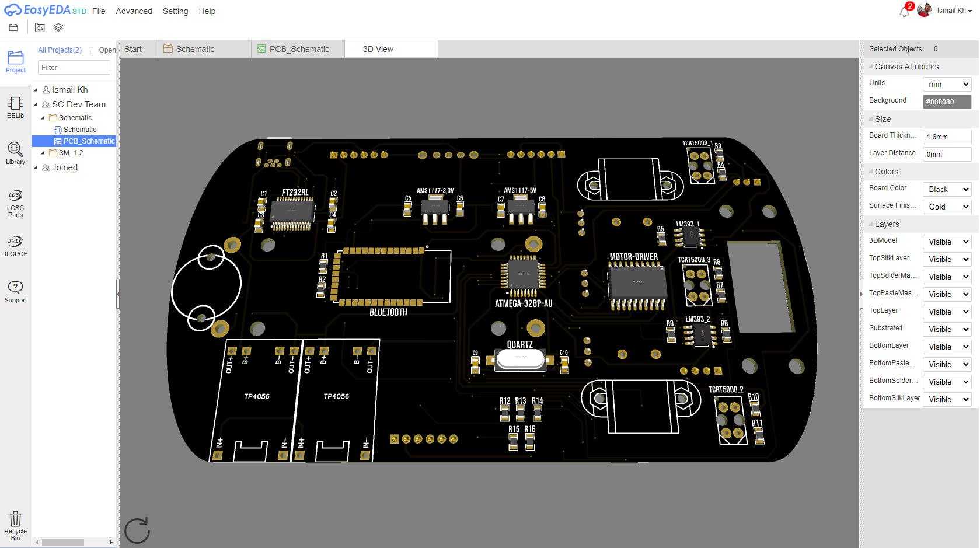Viewport: 980px width, 548px height.
Task: Collapse the Colors section header
Action: (x=870, y=171)
